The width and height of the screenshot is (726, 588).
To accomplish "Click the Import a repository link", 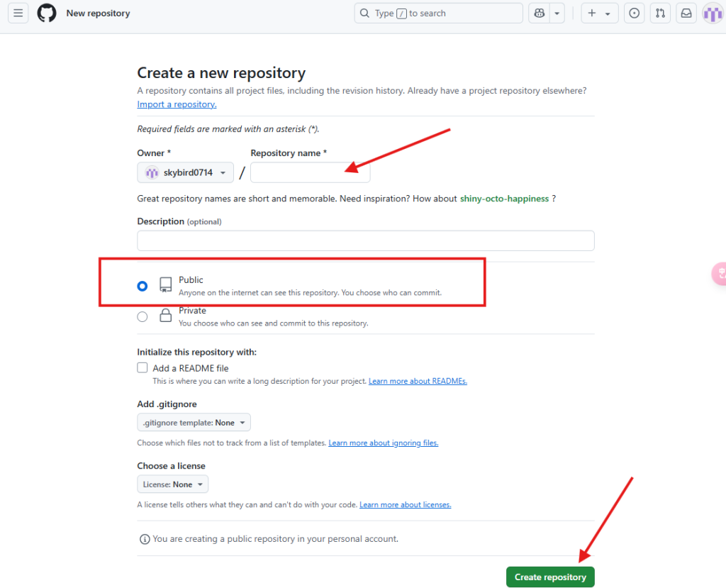I will (177, 104).
